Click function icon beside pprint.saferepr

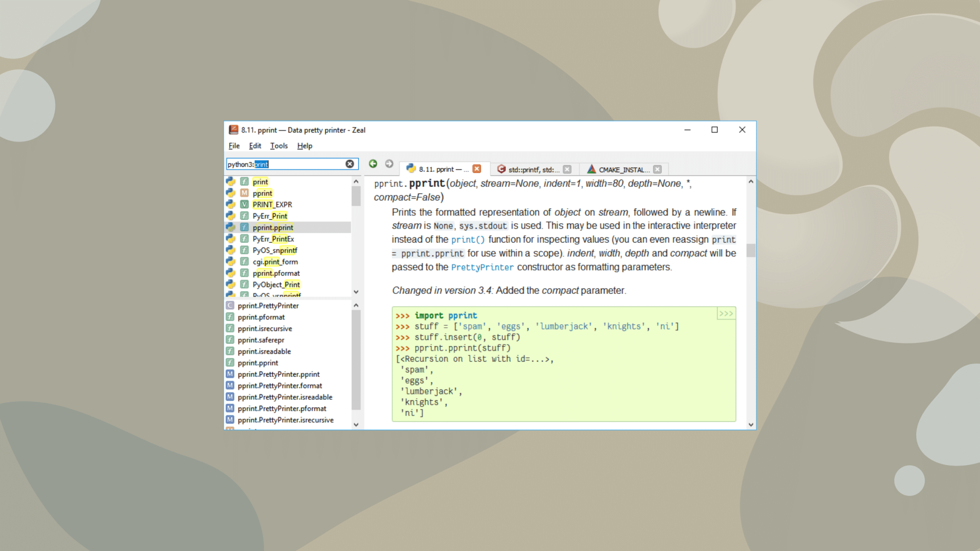[230, 340]
